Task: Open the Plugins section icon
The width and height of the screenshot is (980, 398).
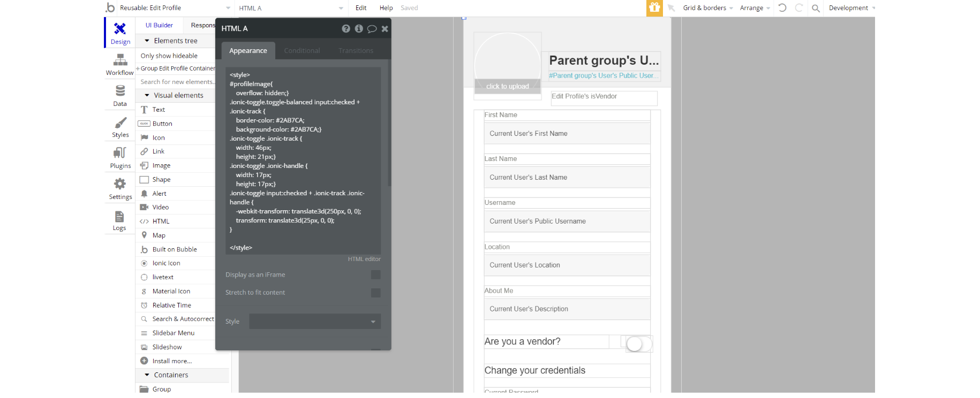Action: (120, 154)
